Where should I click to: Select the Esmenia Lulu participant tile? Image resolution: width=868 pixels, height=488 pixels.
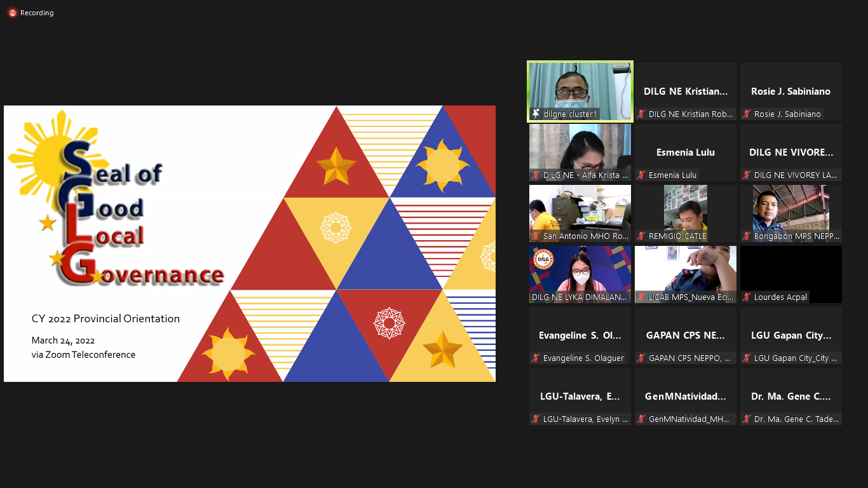click(686, 152)
